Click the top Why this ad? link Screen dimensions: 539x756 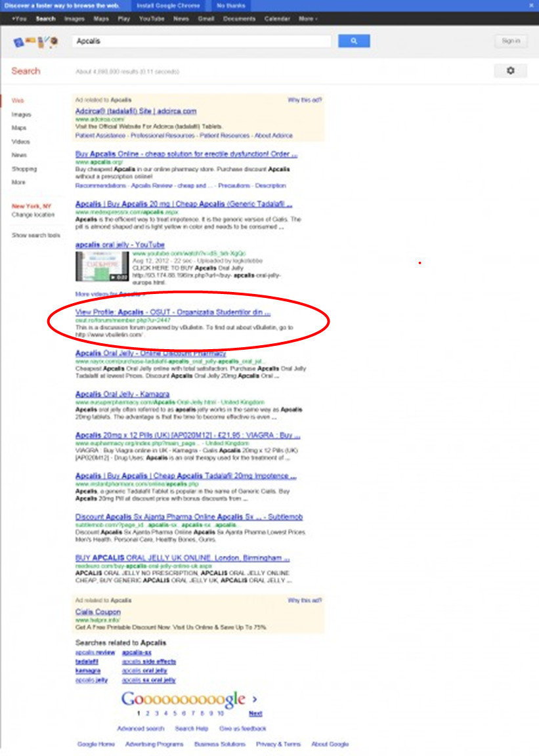tap(305, 100)
